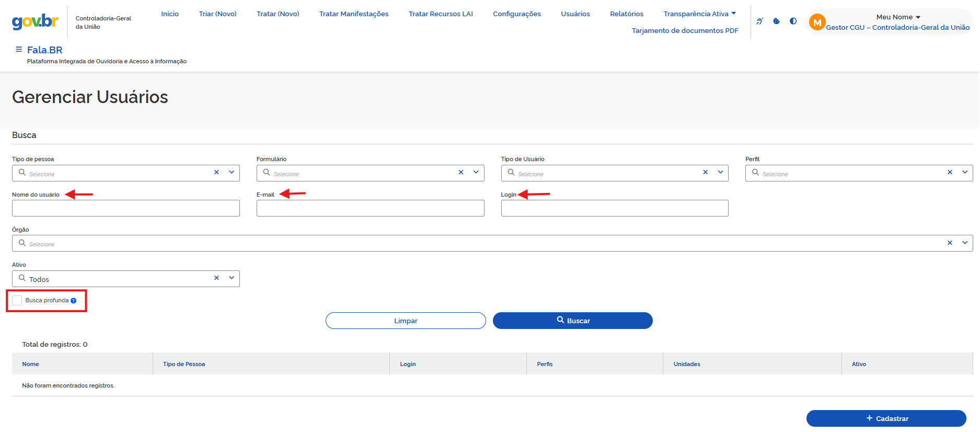The width and height of the screenshot is (980, 432).
Task: Click the hearing accessibility icon
Action: tap(759, 21)
